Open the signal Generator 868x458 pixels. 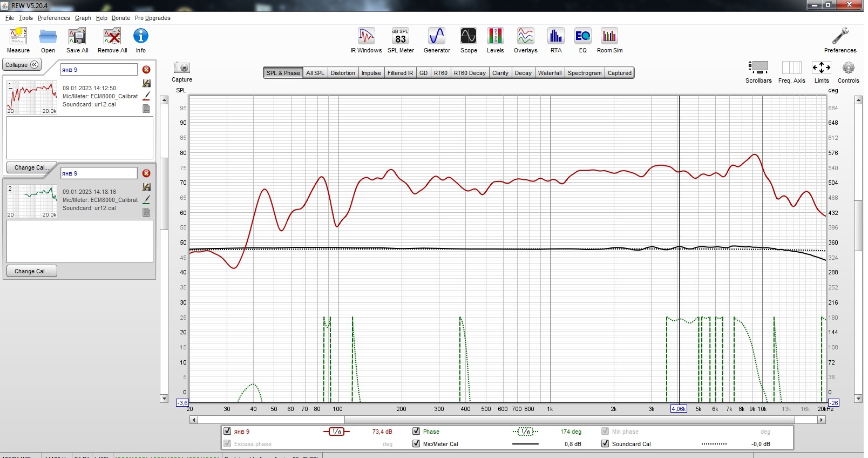pos(437,36)
